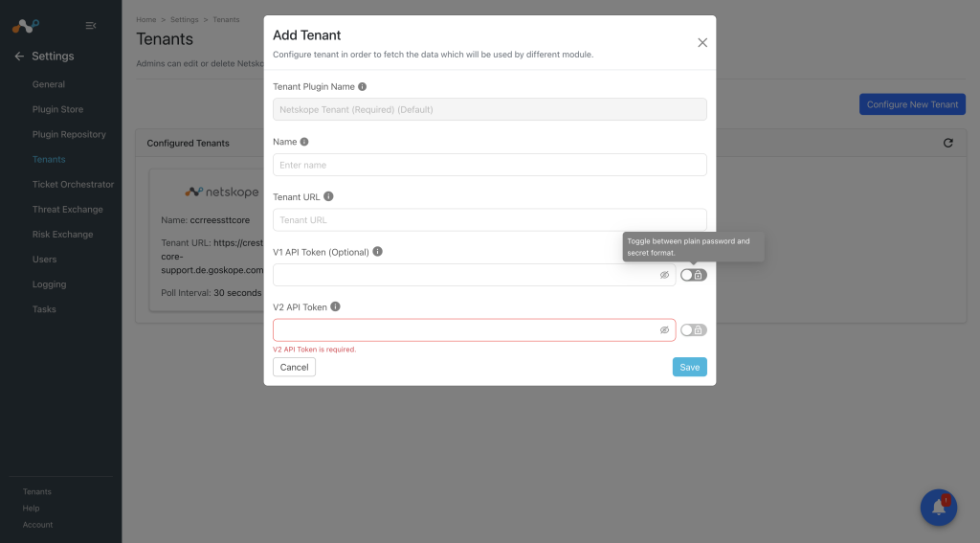Open the Threat Exchange settings page
Screen dimensions: 980x543
pos(68,210)
